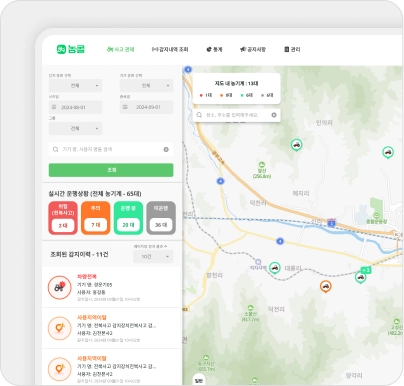Open the 통계 statistics menu
Viewport: 404px width, 386px height.
coord(214,49)
